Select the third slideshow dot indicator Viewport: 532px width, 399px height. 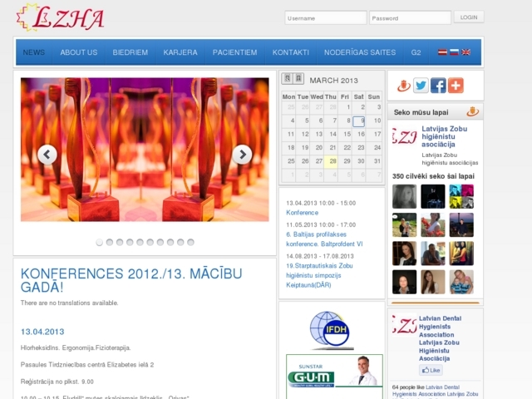click(120, 242)
